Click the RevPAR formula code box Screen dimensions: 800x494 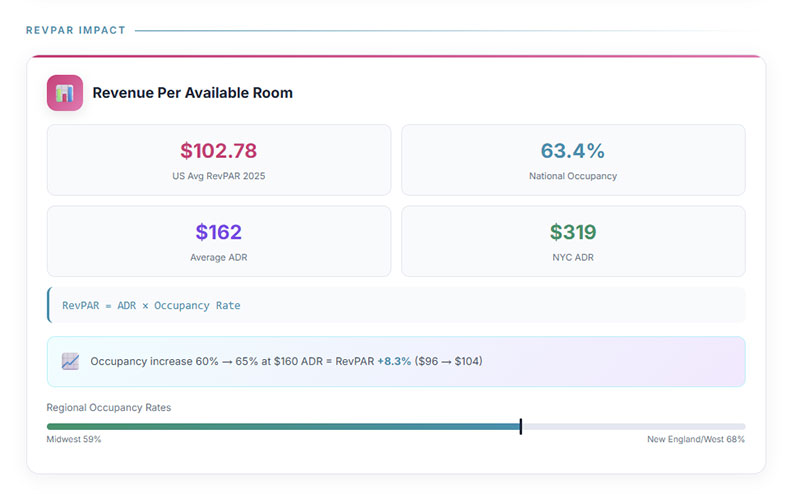[x=396, y=305]
